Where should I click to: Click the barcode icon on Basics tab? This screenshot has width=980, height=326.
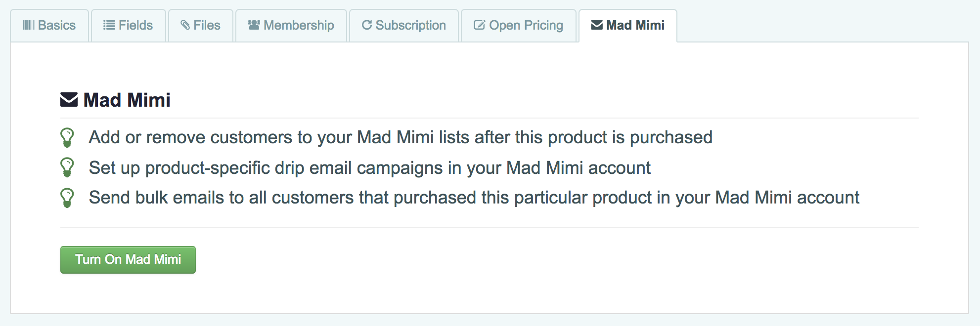tap(29, 25)
